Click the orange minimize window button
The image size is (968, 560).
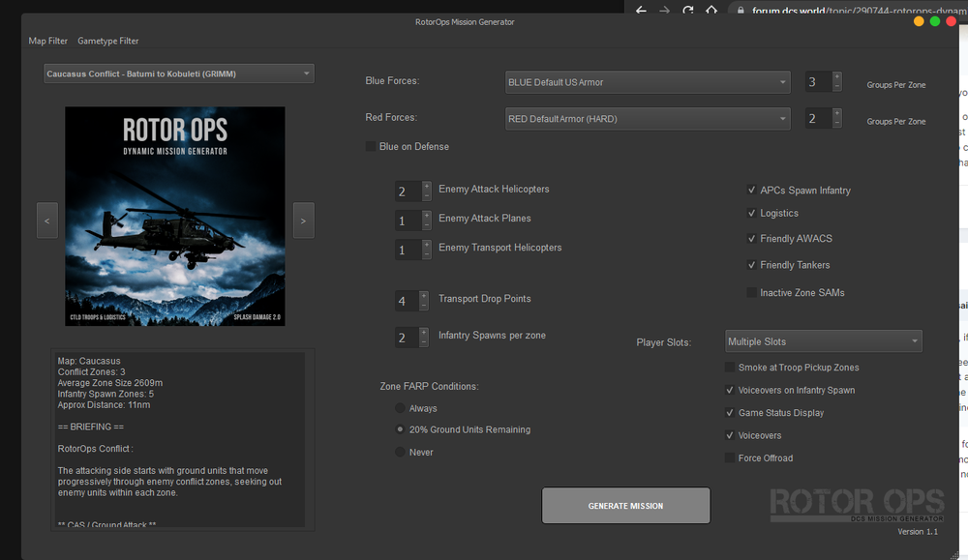919,21
